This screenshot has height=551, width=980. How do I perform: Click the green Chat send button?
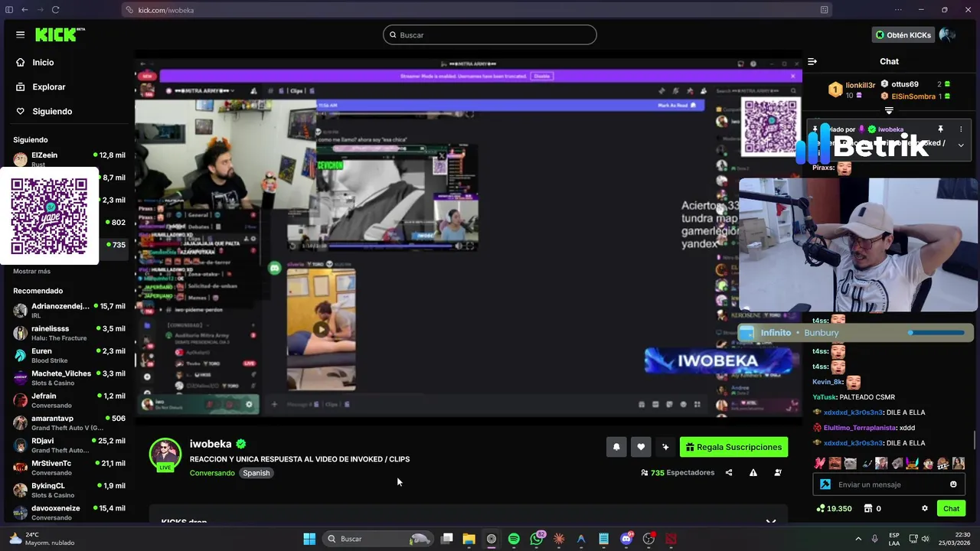point(951,508)
